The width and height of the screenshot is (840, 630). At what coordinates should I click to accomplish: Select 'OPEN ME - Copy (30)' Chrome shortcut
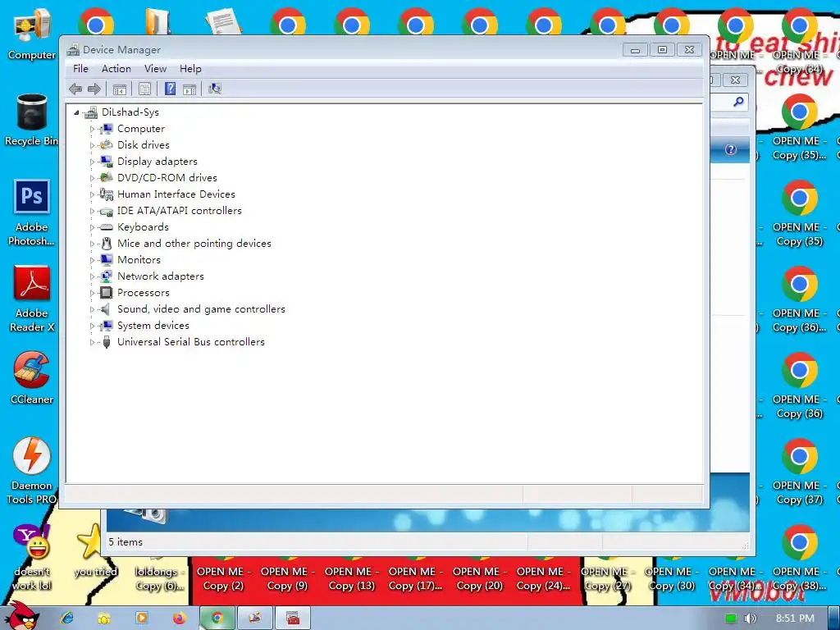671,578
